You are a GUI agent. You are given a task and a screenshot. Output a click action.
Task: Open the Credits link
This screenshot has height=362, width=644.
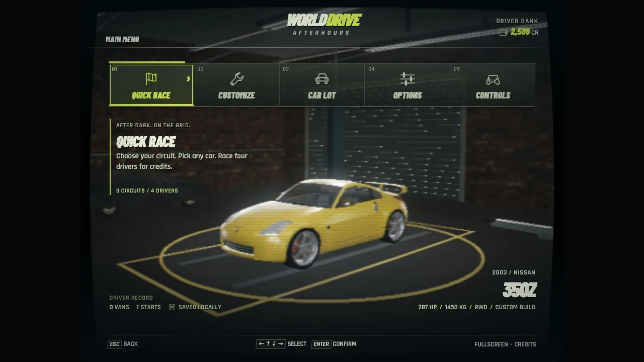[x=525, y=344]
